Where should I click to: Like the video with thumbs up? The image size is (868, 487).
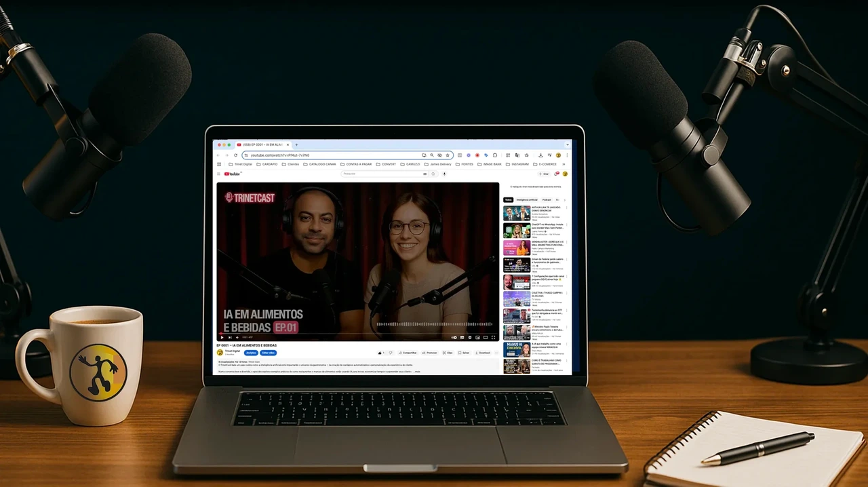pyautogui.click(x=381, y=353)
